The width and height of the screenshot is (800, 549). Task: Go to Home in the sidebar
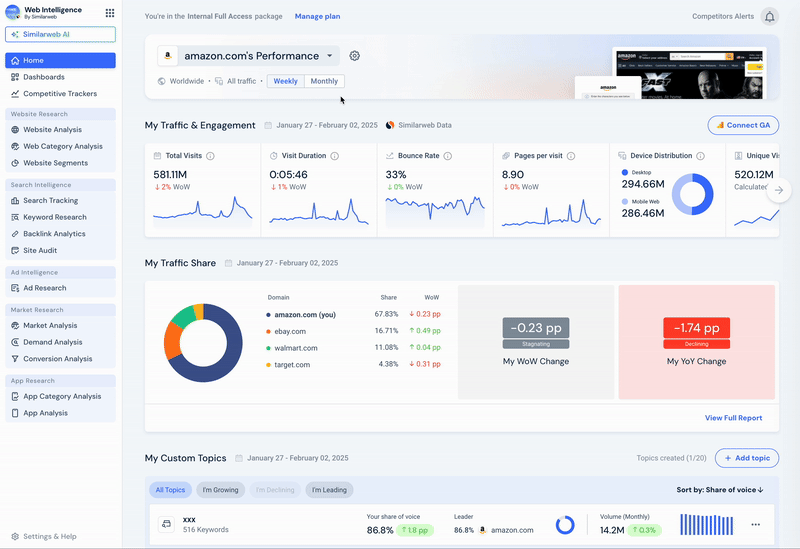[60, 60]
